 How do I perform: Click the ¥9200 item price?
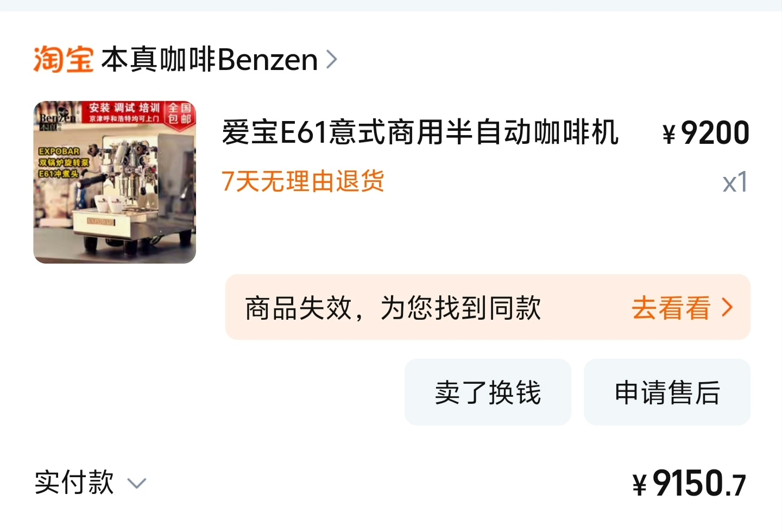[706, 133]
